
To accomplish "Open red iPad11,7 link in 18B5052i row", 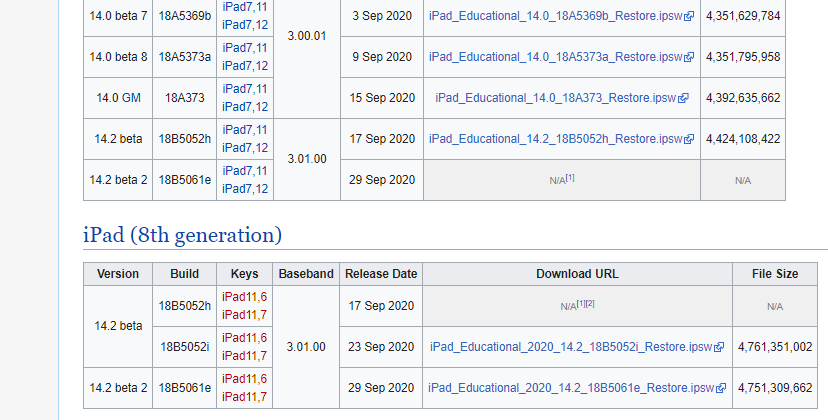I will pyautogui.click(x=244, y=356).
